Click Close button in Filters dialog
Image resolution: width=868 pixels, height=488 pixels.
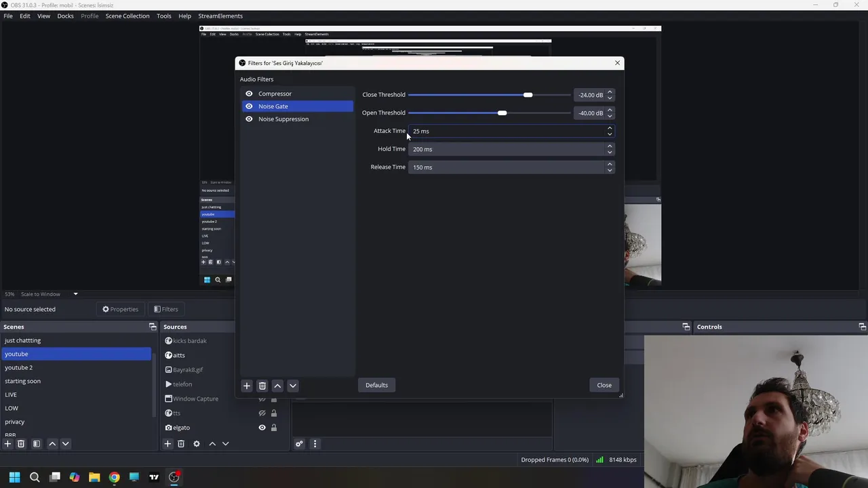coord(604,385)
